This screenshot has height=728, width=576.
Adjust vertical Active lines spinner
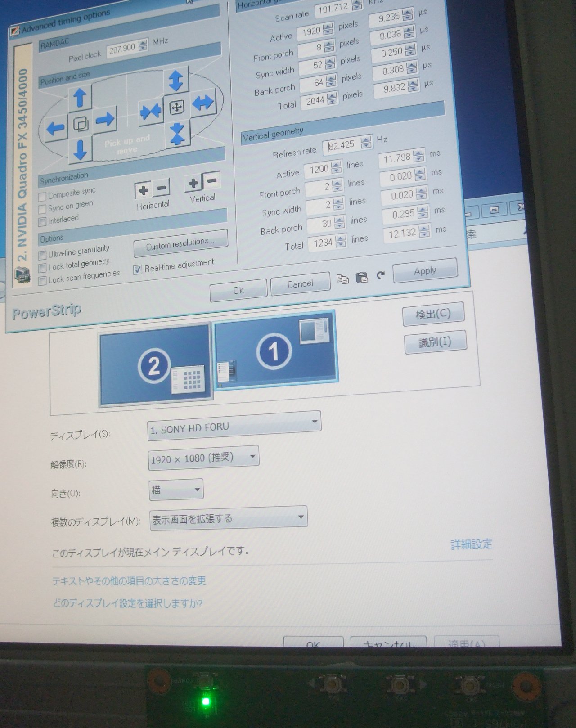(x=337, y=168)
